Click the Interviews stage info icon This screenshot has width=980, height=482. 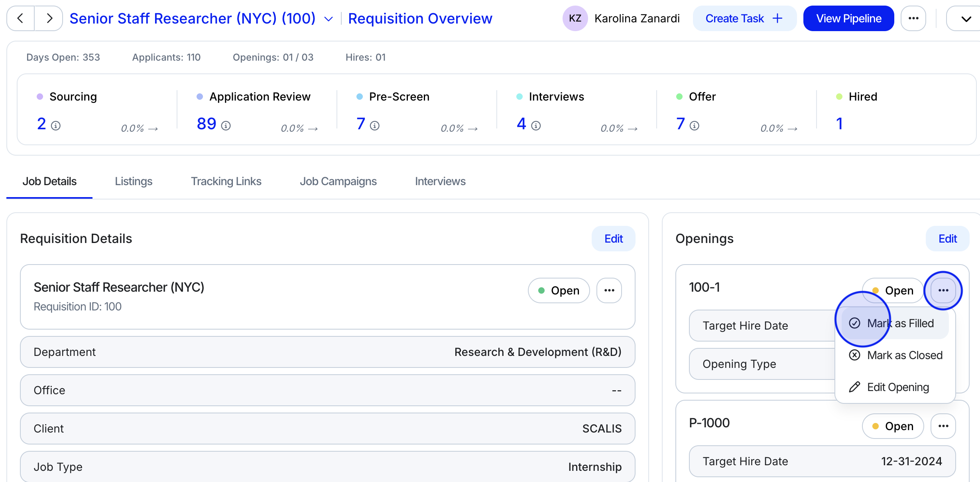click(x=536, y=126)
